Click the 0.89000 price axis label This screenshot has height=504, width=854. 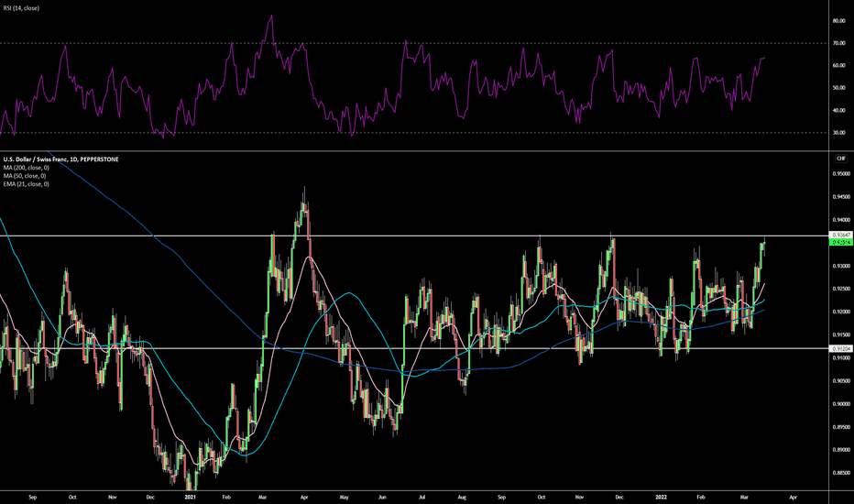(x=840, y=450)
